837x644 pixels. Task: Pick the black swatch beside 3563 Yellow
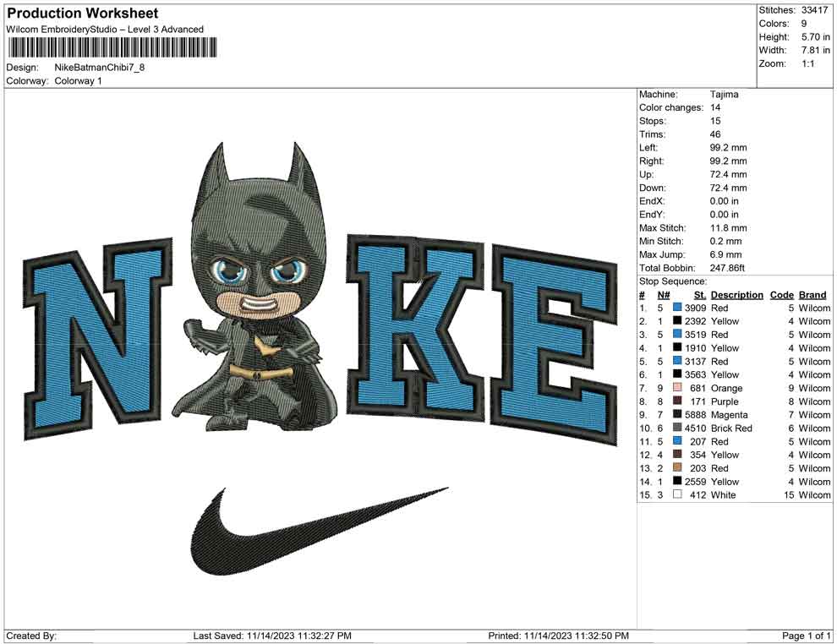677,374
